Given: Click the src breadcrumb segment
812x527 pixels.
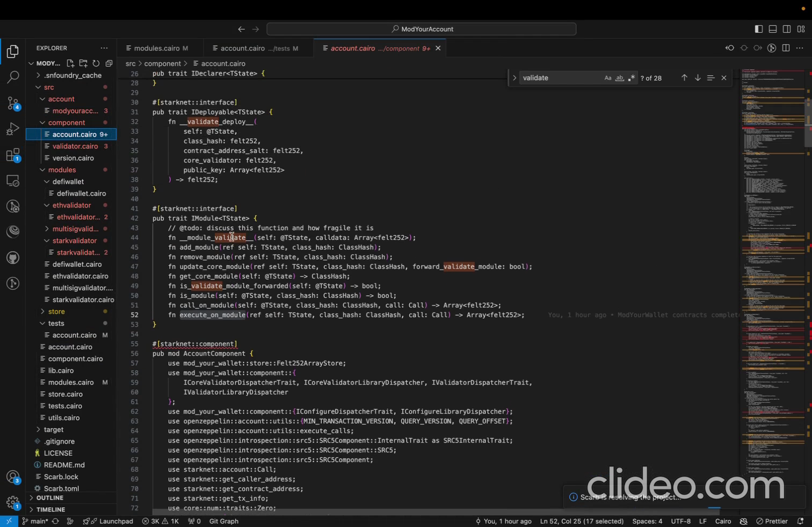Looking at the screenshot, I should 130,63.
